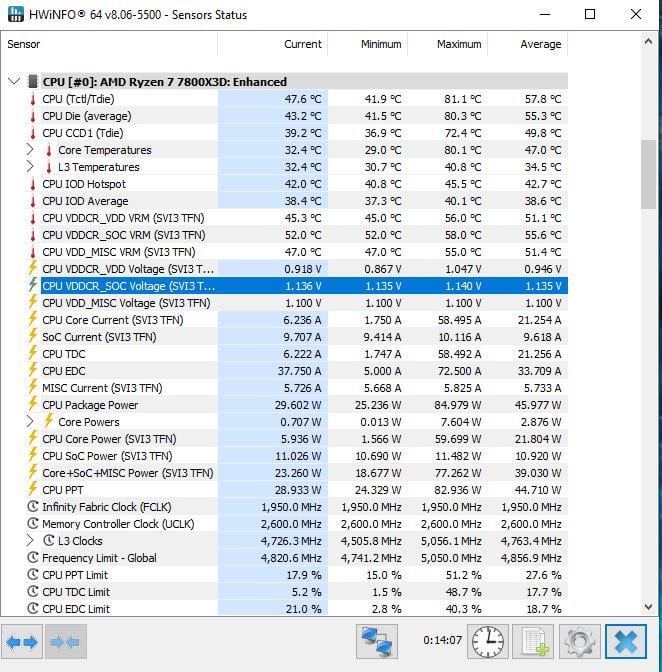Click the lightning icon beside CPU PPT
The image size is (662, 672).
point(33,489)
